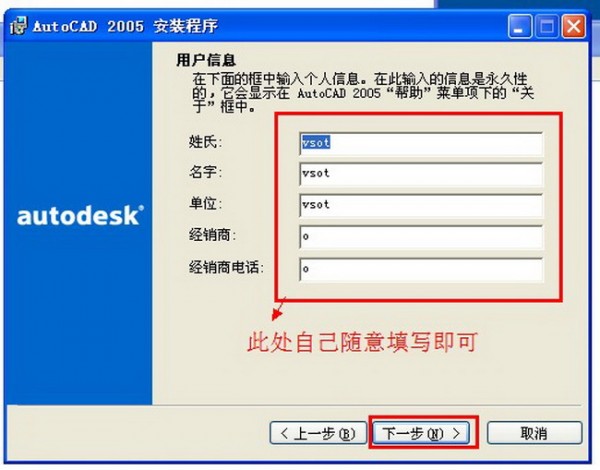Continue with the 下一步(N) button
This screenshot has width=600, height=470.
tap(421, 433)
